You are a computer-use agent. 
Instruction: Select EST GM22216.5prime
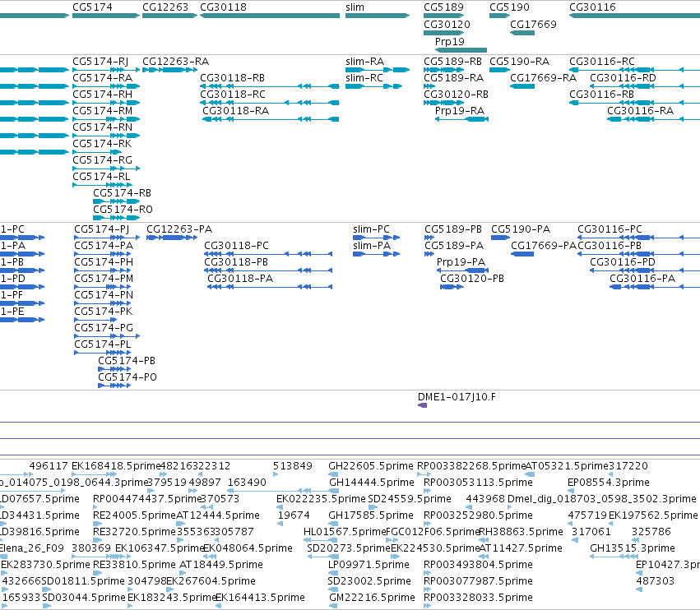pyautogui.click(x=372, y=597)
